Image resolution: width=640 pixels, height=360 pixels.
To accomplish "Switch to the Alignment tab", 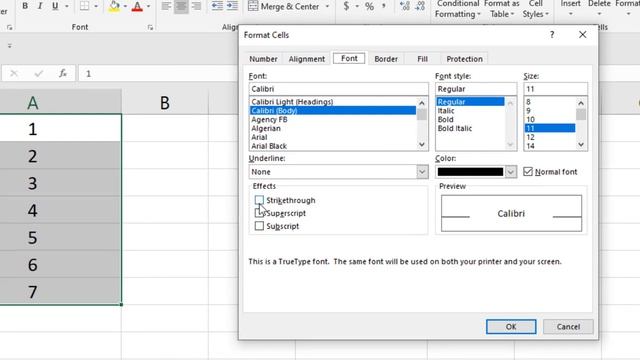I will click(307, 59).
